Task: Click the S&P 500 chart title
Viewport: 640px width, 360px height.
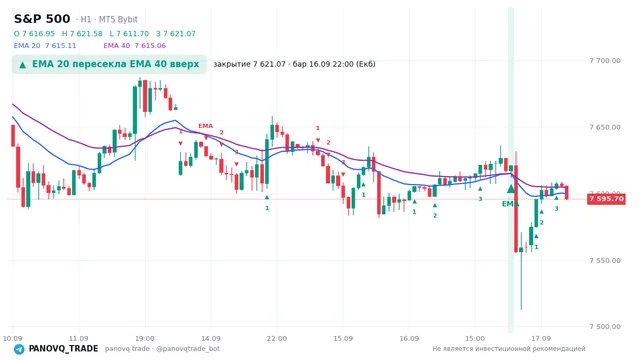Action: [x=42, y=19]
